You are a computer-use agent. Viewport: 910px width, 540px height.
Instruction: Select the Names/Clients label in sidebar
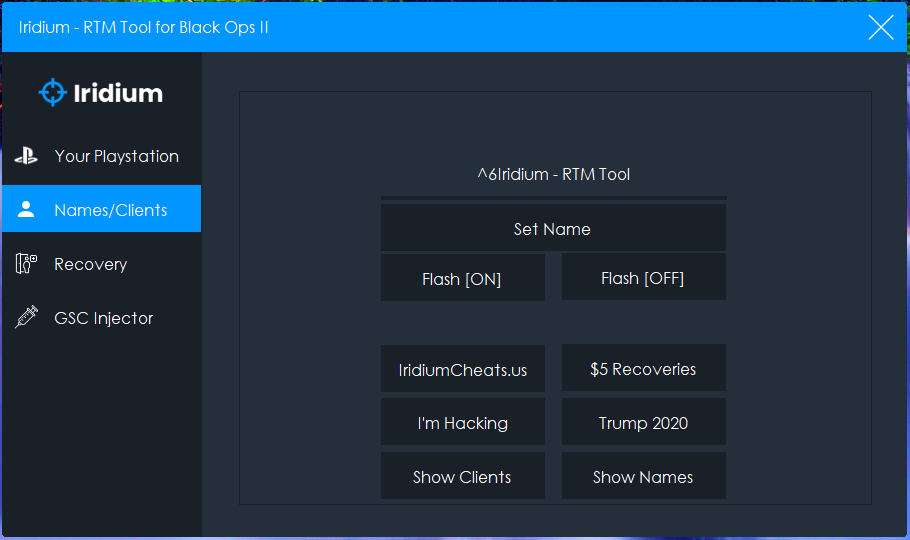tap(111, 210)
